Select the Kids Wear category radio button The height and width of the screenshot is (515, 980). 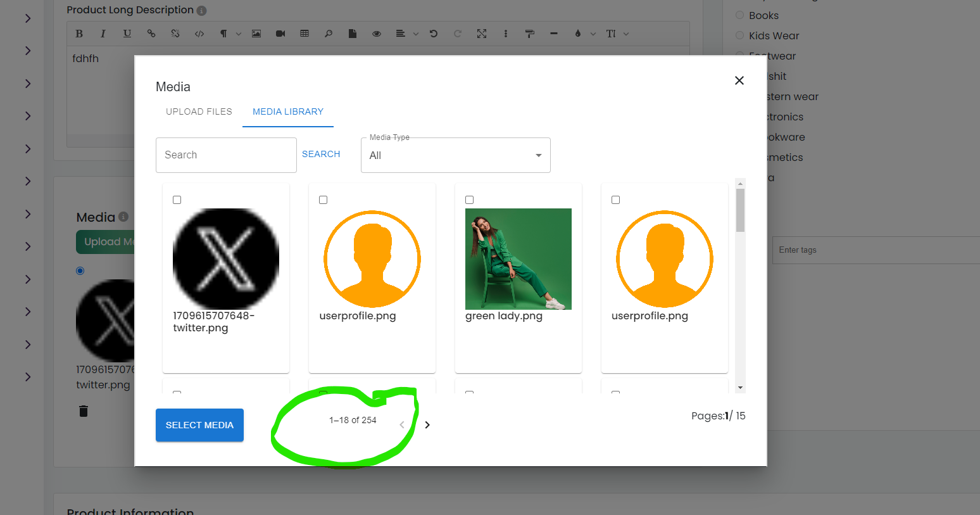coord(740,35)
